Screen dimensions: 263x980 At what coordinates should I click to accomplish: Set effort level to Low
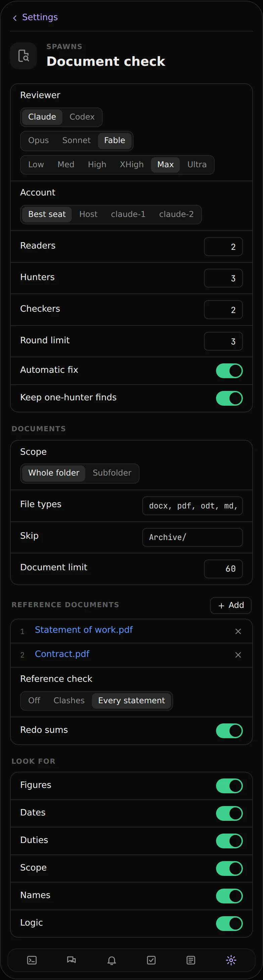(36, 165)
